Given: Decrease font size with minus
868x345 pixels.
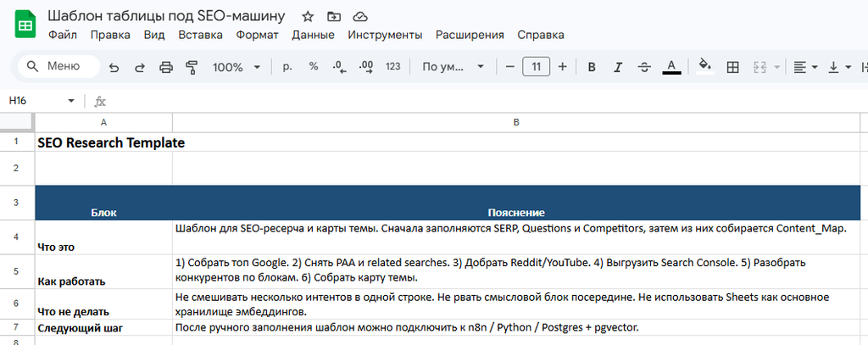Looking at the screenshot, I should point(510,67).
